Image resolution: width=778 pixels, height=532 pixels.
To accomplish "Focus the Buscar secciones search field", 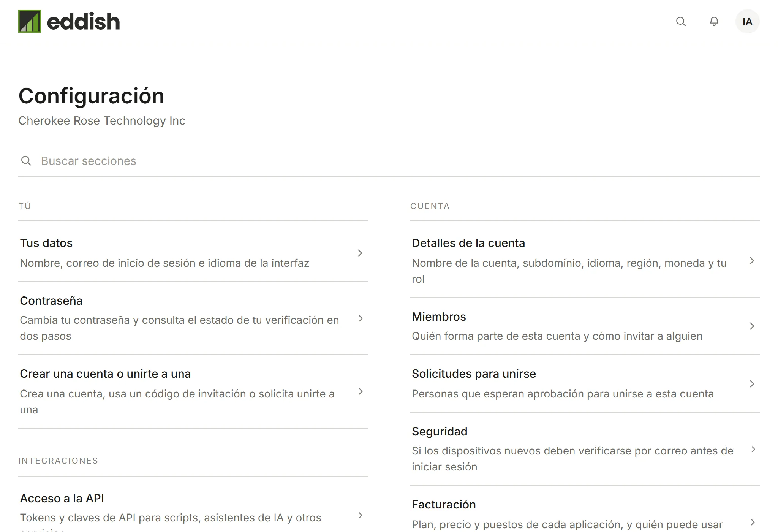I will 389,161.
